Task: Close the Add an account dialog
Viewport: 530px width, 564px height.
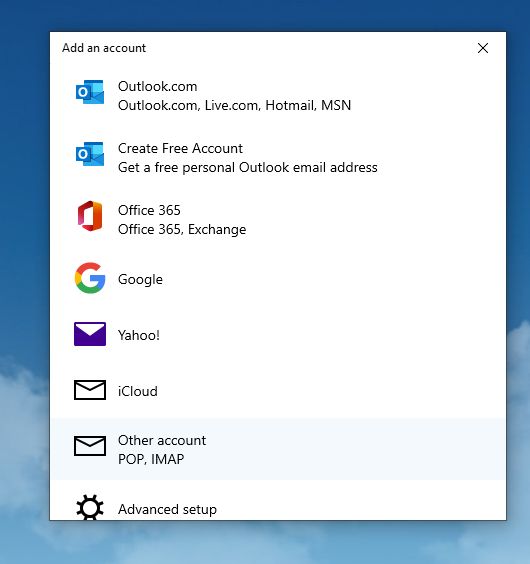Action: point(483,48)
